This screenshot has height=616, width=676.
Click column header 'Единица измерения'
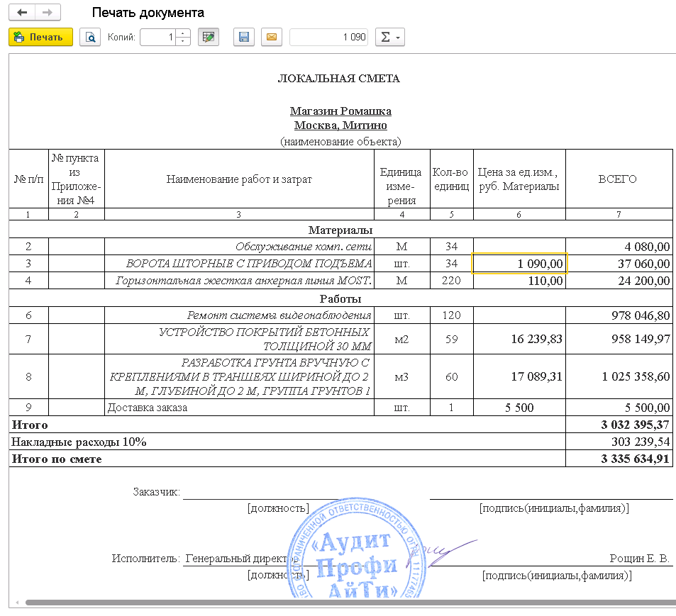401,179
